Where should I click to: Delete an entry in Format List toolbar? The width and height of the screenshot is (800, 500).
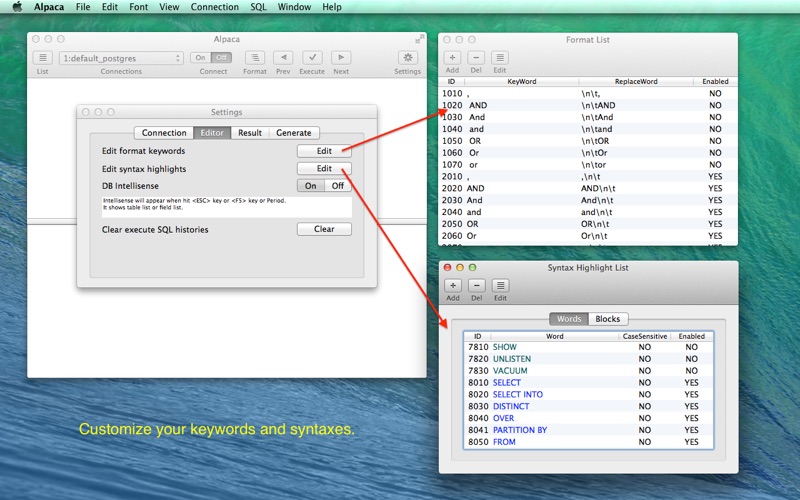click(476, 58)
